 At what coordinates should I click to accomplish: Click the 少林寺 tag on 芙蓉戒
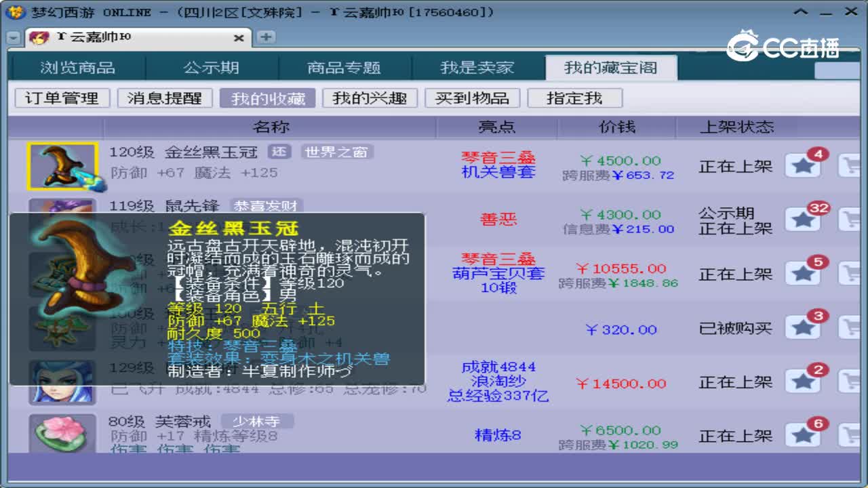[x=257, y=422]
